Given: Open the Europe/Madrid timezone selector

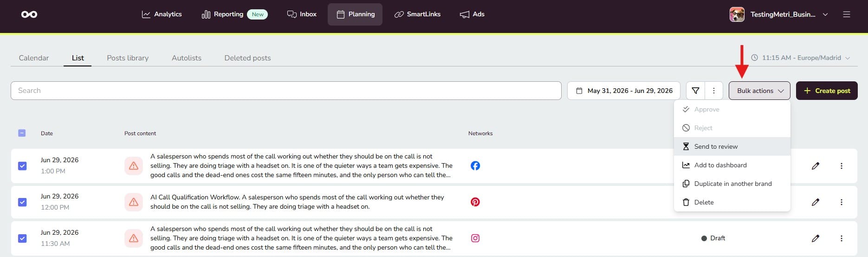Looking at the screenshot, I should pyautogui.click(x=801, y=58).
